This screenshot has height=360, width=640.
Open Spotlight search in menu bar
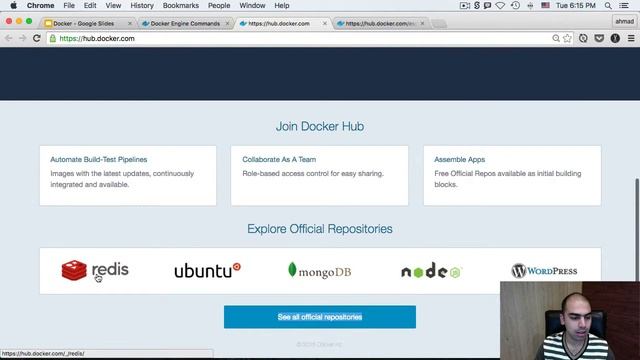pyautogui.click(x=608, y=5)
